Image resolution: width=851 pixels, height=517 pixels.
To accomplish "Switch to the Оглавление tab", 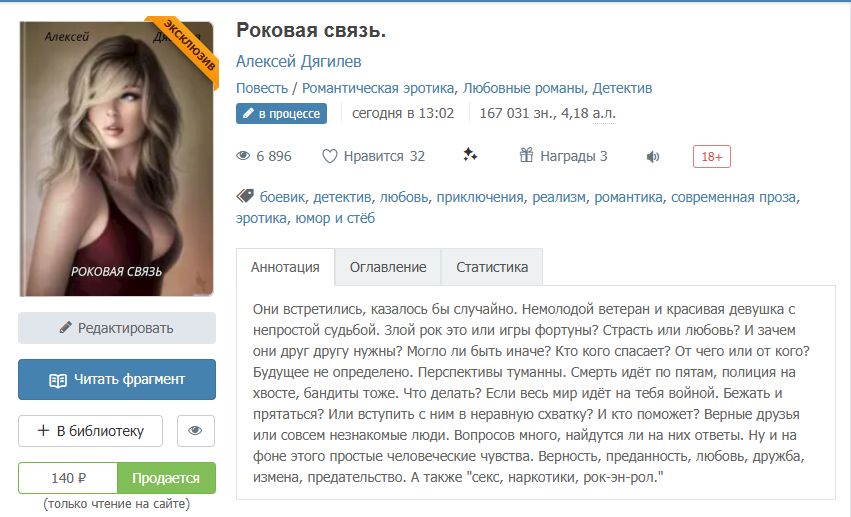I will coord(388,267).
